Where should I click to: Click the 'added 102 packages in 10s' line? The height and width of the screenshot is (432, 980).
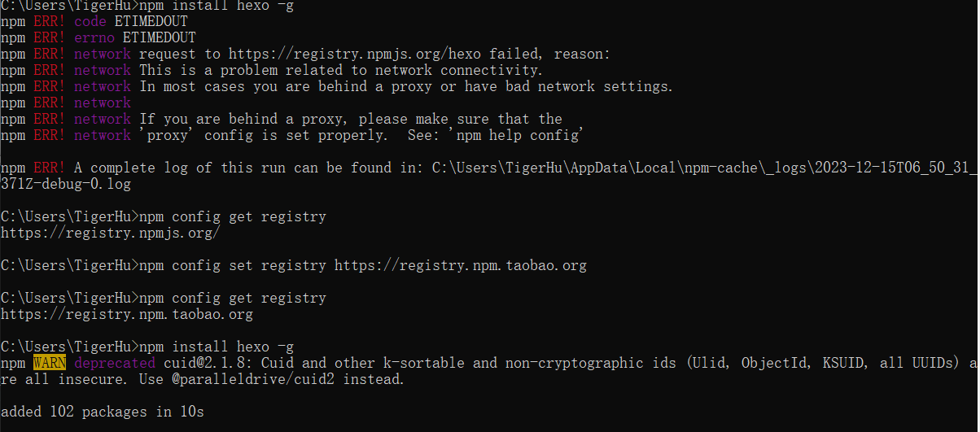click(x=102, y=412)
